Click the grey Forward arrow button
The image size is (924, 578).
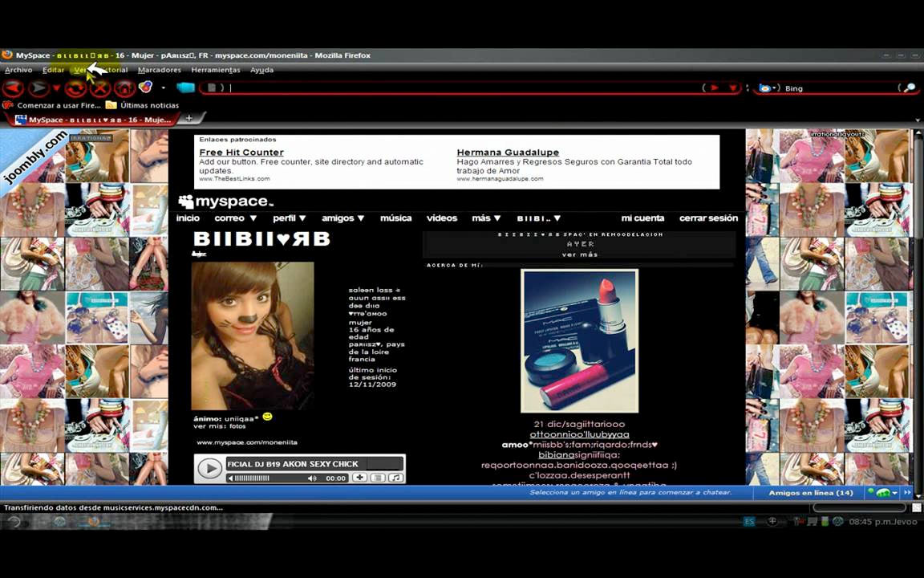point(38,88)
